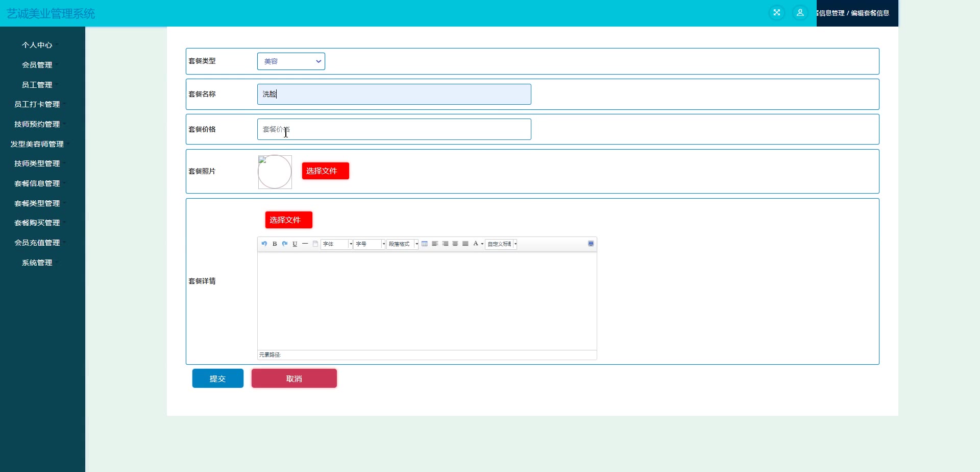Click the 套餐照片 preview thumbnail
This screenshot has width=980, height=472.
(x=275, y=172)
